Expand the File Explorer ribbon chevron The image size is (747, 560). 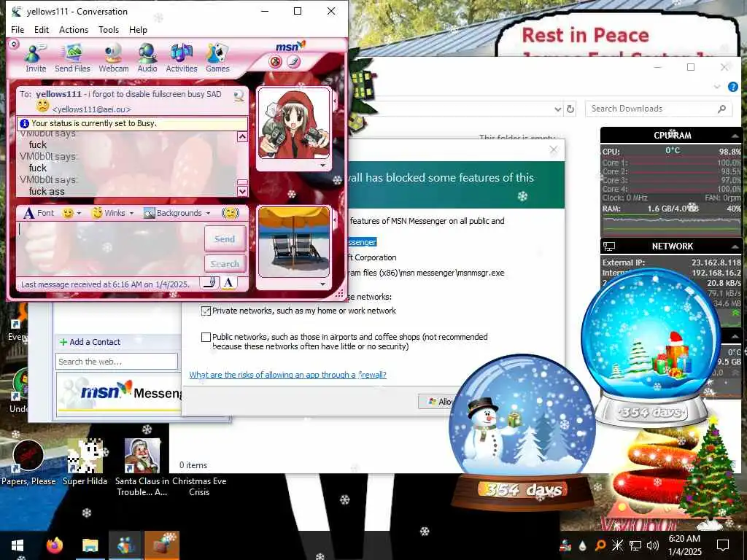[x=717, y=87]
